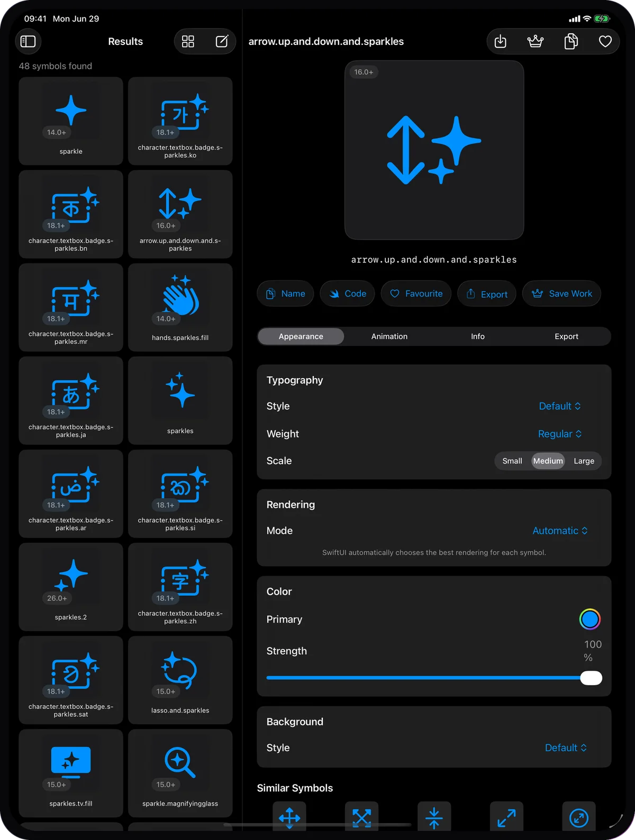Switch to the Info tab
Image resolution: width=635 pixels, height=840 pixels.
[x=478, y=336]
